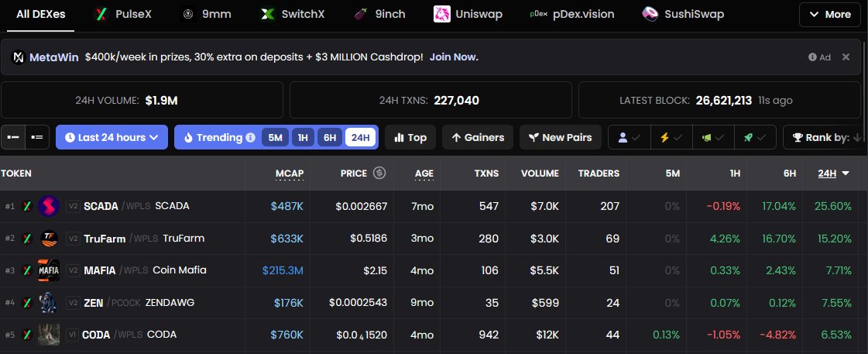Sort table by MCAP column

[x=290, y=174]
